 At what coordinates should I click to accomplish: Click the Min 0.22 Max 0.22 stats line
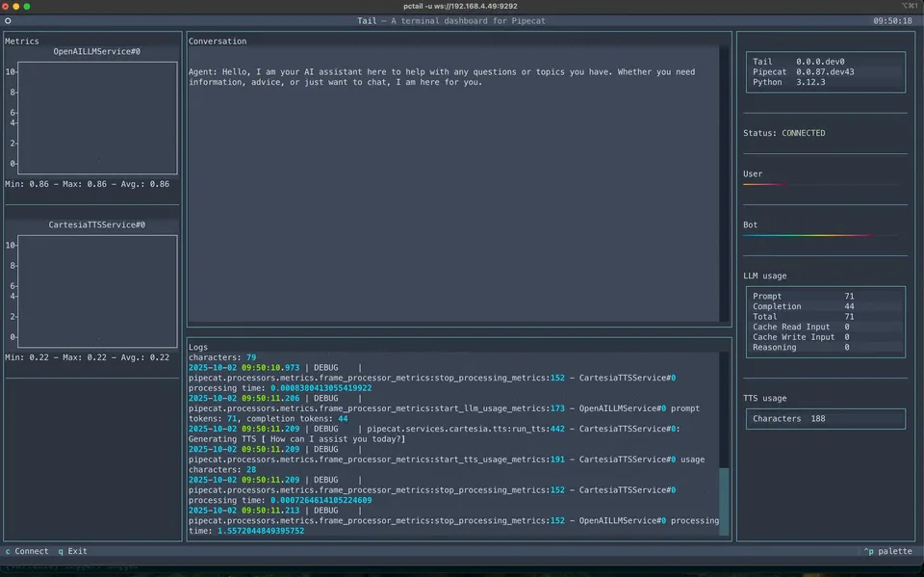point(88,357)
